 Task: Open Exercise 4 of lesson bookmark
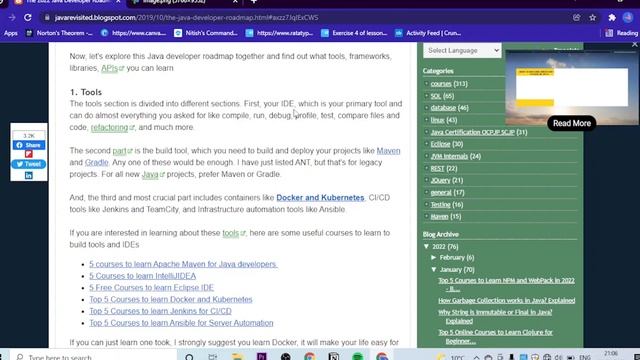354,33
